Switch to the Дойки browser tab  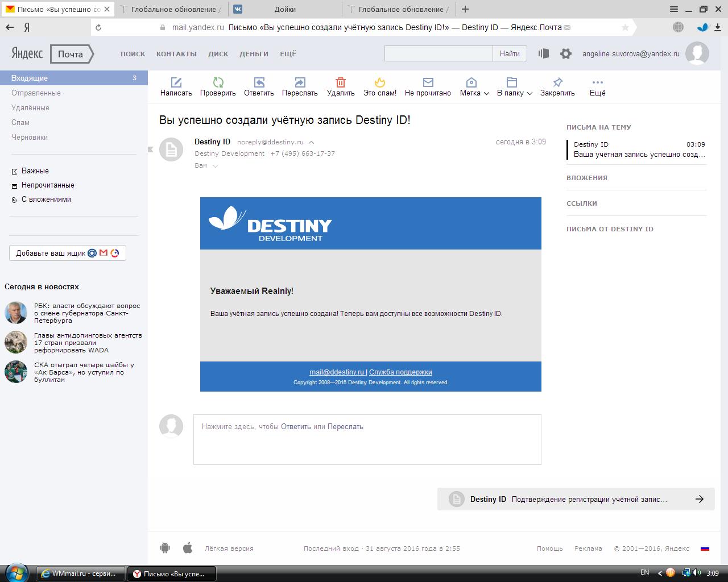coord(284,9)
